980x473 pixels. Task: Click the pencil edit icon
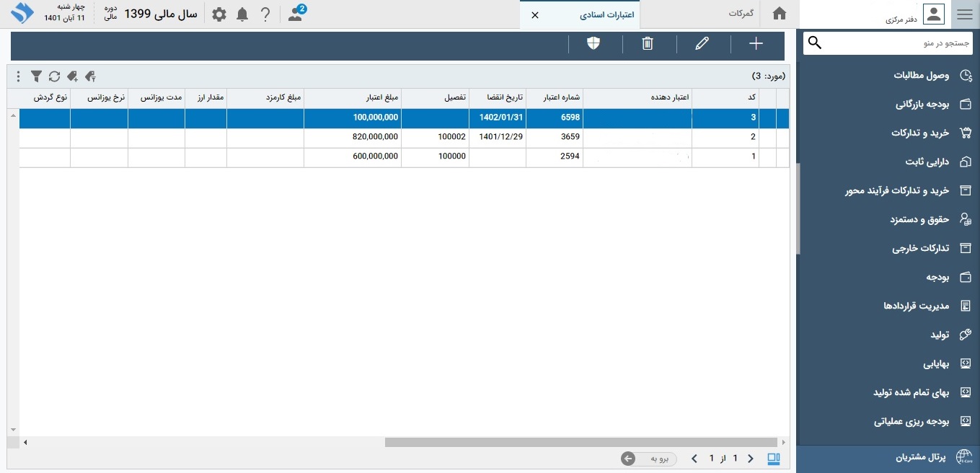click(x=702, y=44)
